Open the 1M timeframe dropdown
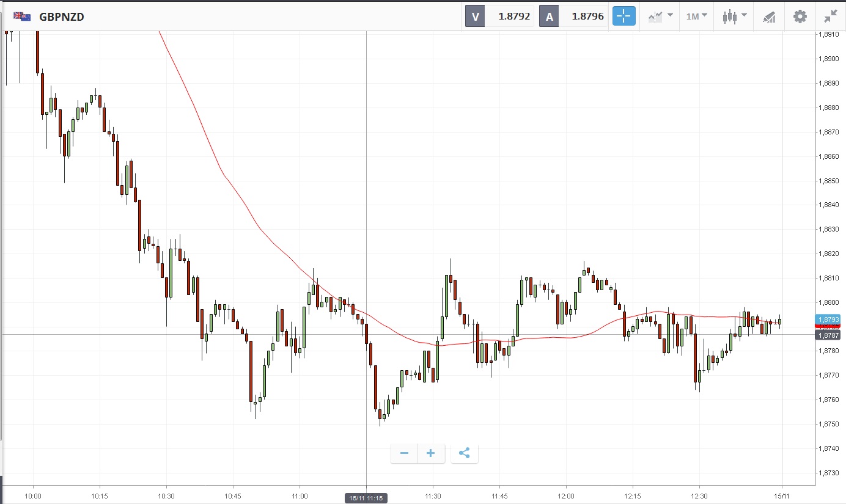Screen dimensions: 846x504 [x=696, y=16]
